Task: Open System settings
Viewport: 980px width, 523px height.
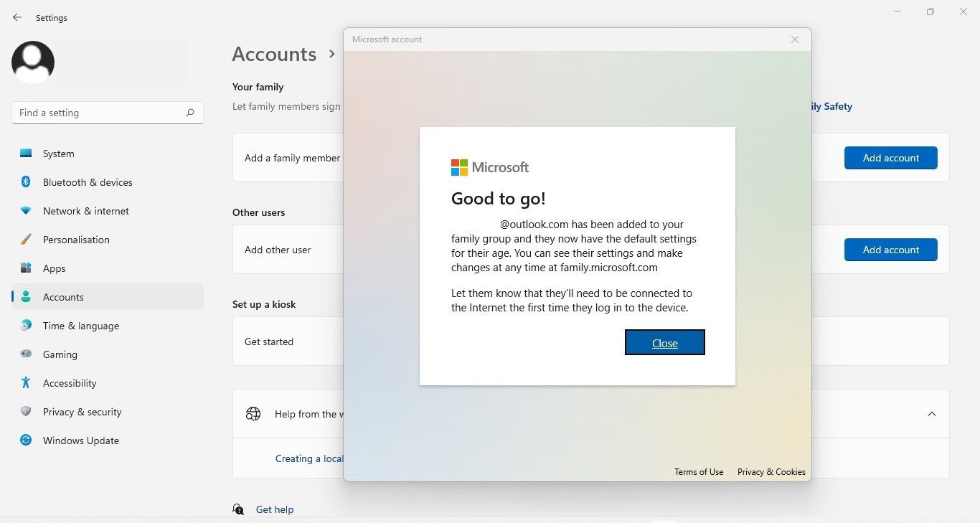Action: pos(108,154)
